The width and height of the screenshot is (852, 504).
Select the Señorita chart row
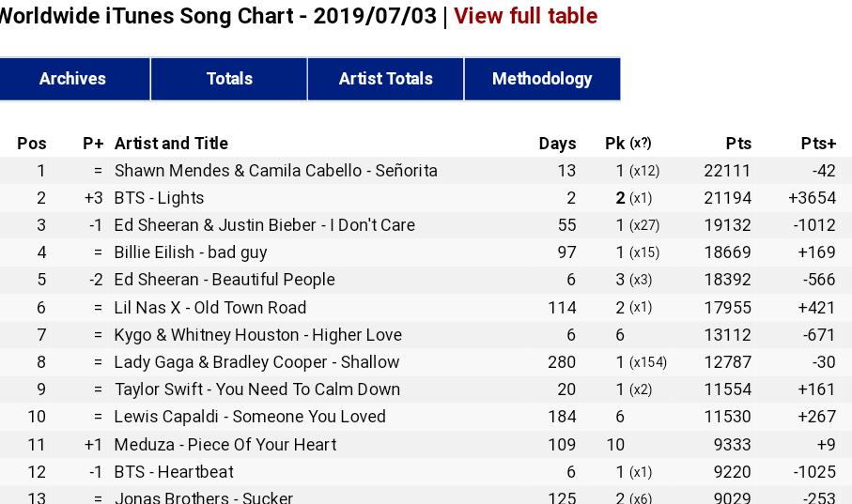tap(426, 171)
